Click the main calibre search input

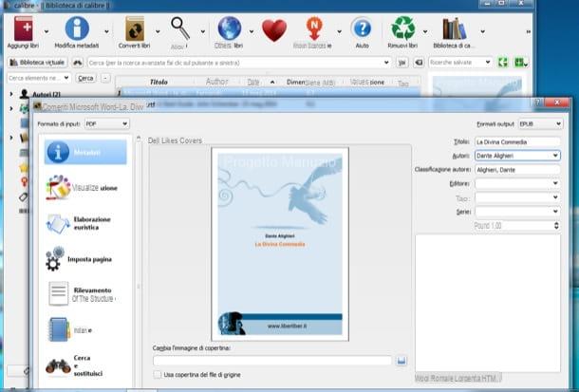pyautogui.click(x=235, y=63)
